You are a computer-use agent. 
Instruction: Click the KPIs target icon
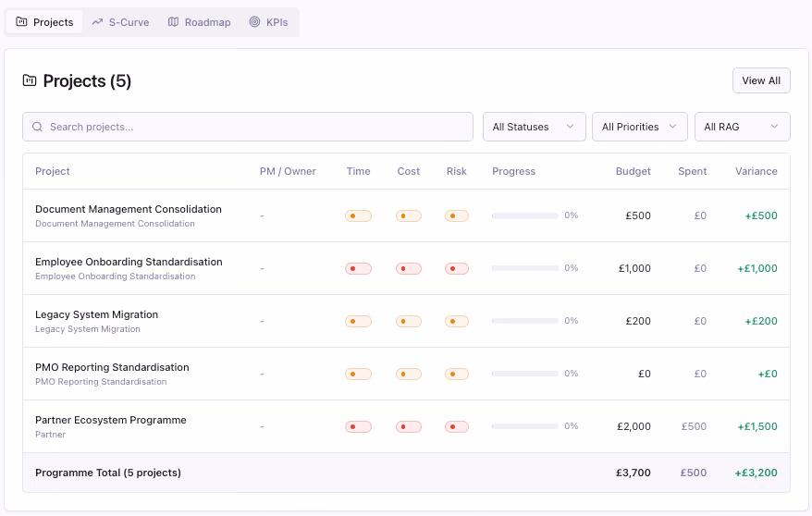(254, 22)
